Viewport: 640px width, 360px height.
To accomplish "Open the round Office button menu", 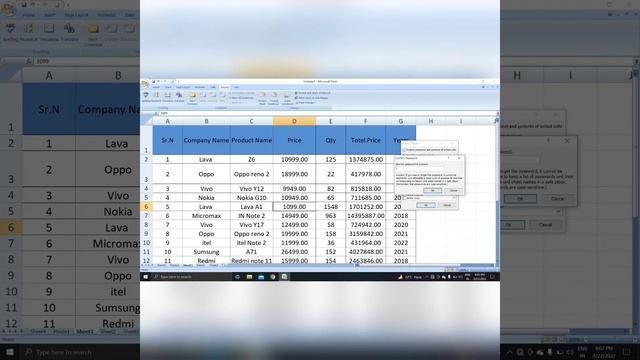I will pos(145,84).
